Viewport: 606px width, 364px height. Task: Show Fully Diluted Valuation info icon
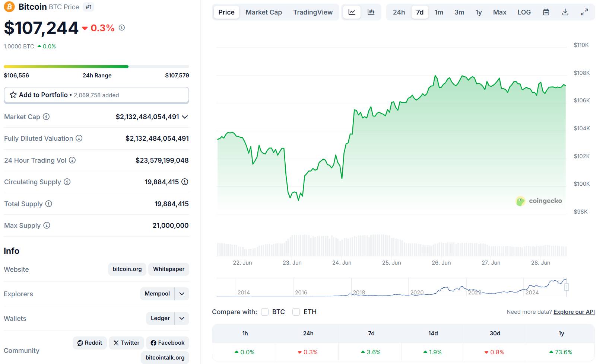click(79, 138)
